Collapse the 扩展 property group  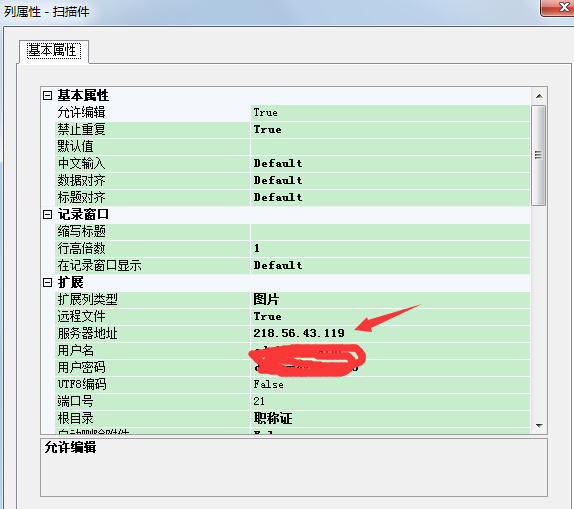point(48,283)
